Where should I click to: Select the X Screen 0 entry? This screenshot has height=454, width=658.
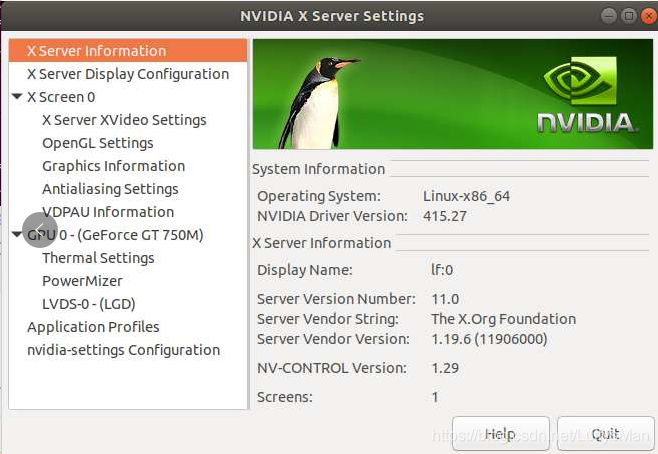61,97
